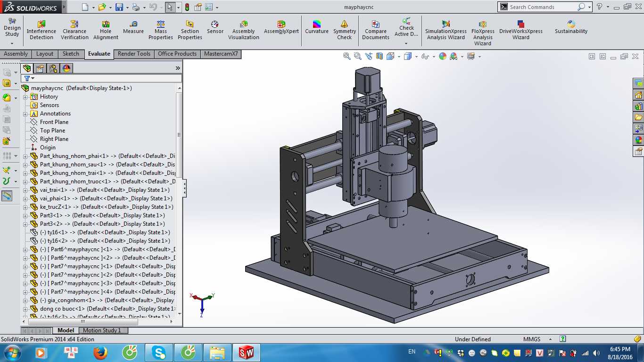Image resolution: width=644 pixels, height=362 pixels.
Task: Save the current assembly
Action: tap(119, 7)
